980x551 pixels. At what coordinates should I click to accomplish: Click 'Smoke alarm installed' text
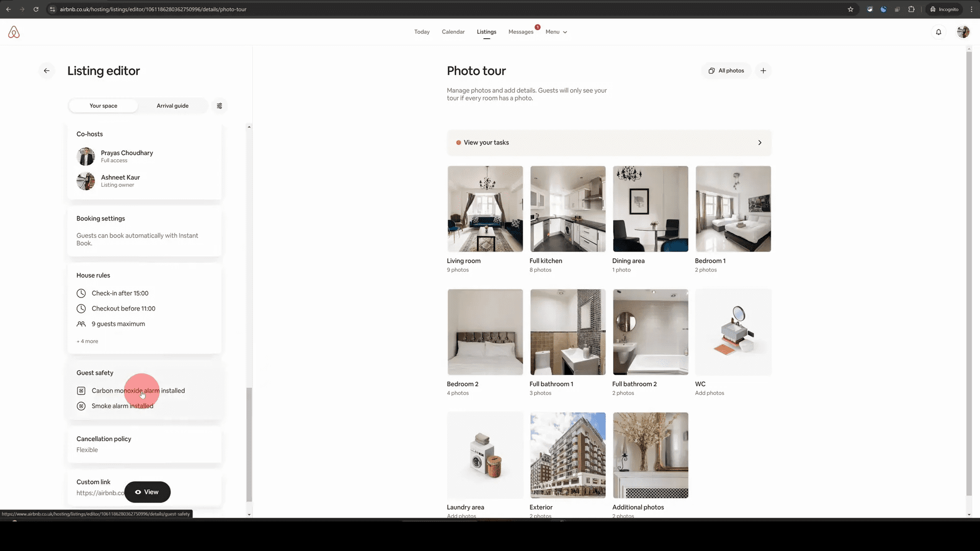coord(122,406)
